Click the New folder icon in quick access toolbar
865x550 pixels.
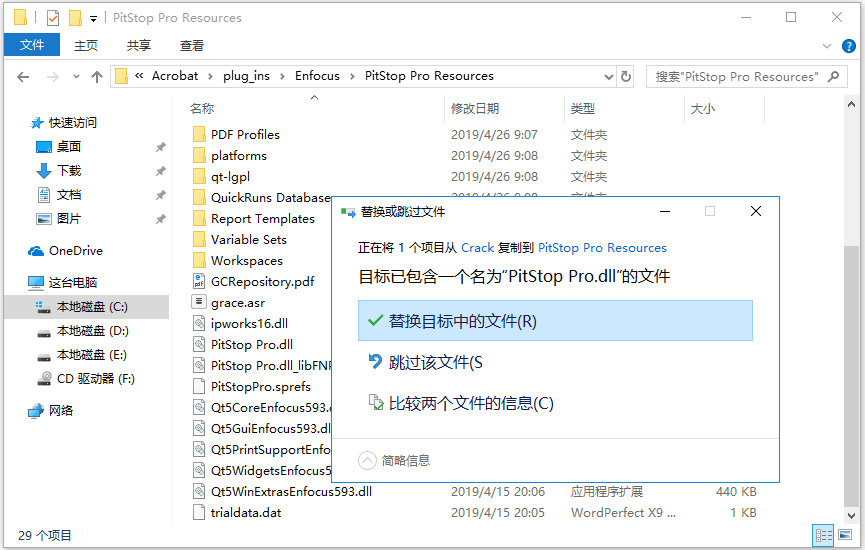pyautogui.click(x=76, y=18)
